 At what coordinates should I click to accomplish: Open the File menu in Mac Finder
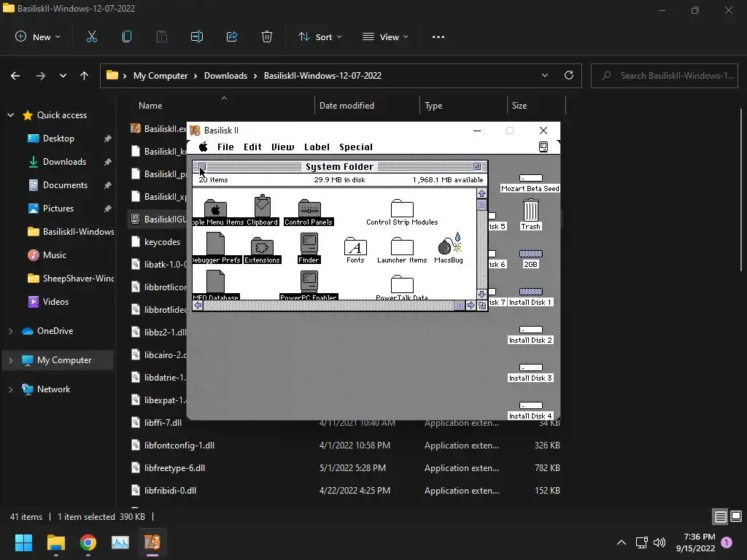click(225, 147)
